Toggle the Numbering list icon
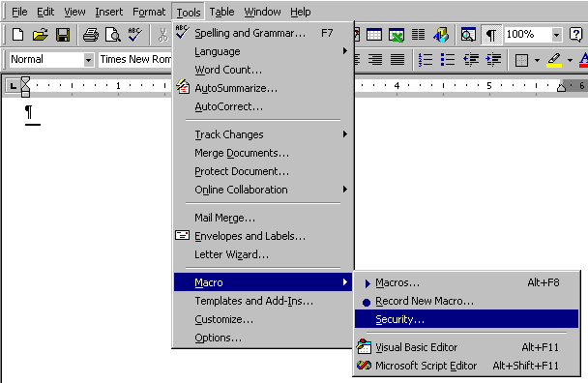588x383 pixels. point(426,60)
